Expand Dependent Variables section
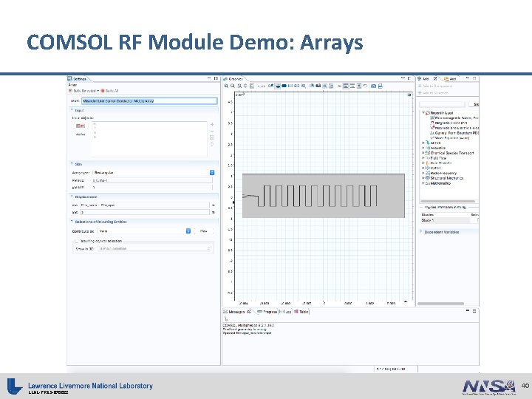The image size is (532, 399). tap(421, 232)
